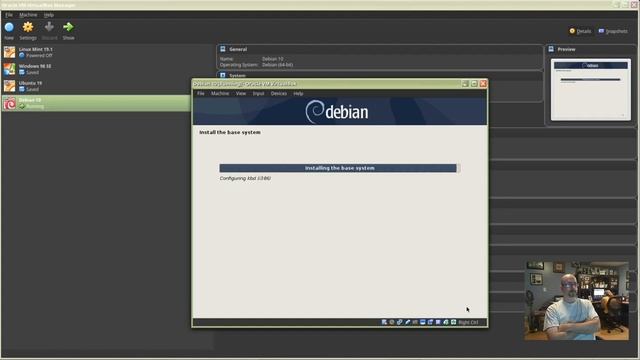Screen dimensions: 640x360
Task: Click hard disk indicator in VM status bar
Action: pyautogui.click(x=384, y=322)
